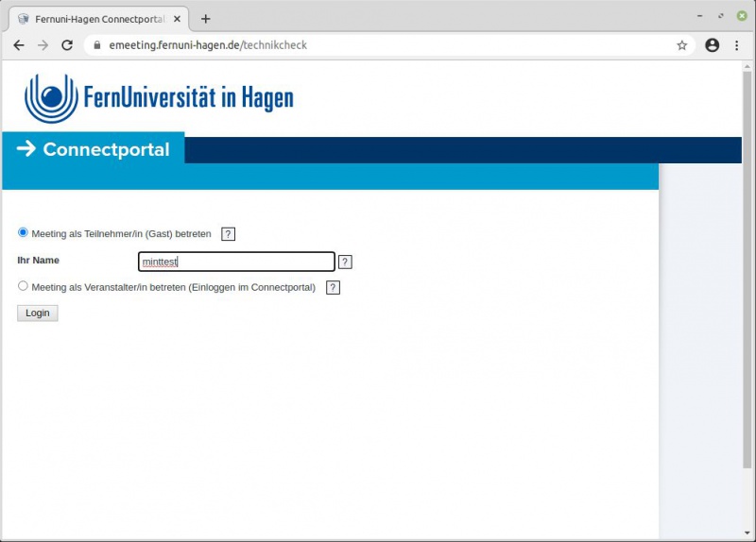The image size is (756, 542).
Task: Open help icon next to guest option
Action: click(x=228, y=234)
